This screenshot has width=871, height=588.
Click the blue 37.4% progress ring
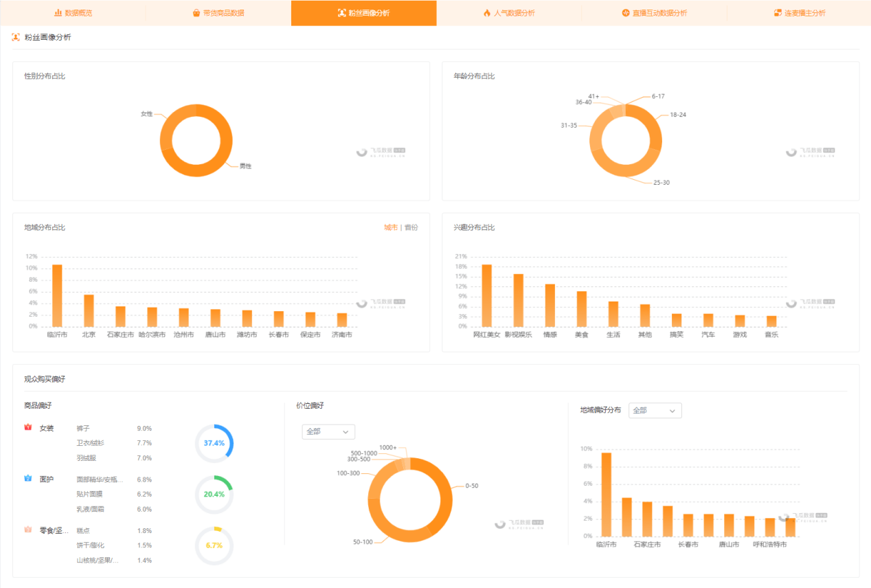[x=214, y=443]
